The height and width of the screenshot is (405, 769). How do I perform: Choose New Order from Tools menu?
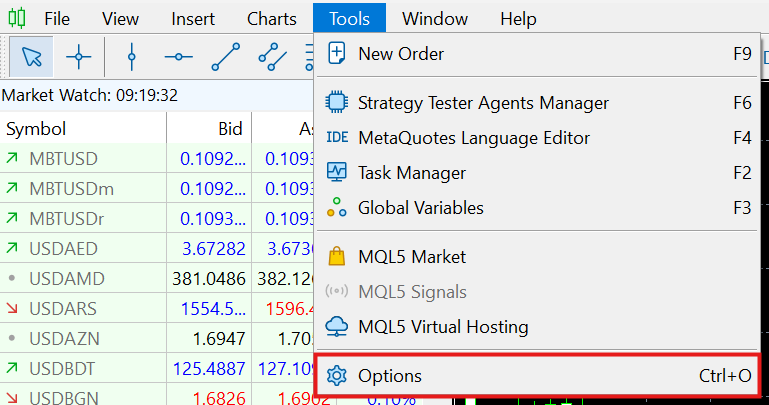[x=538, y=54]
